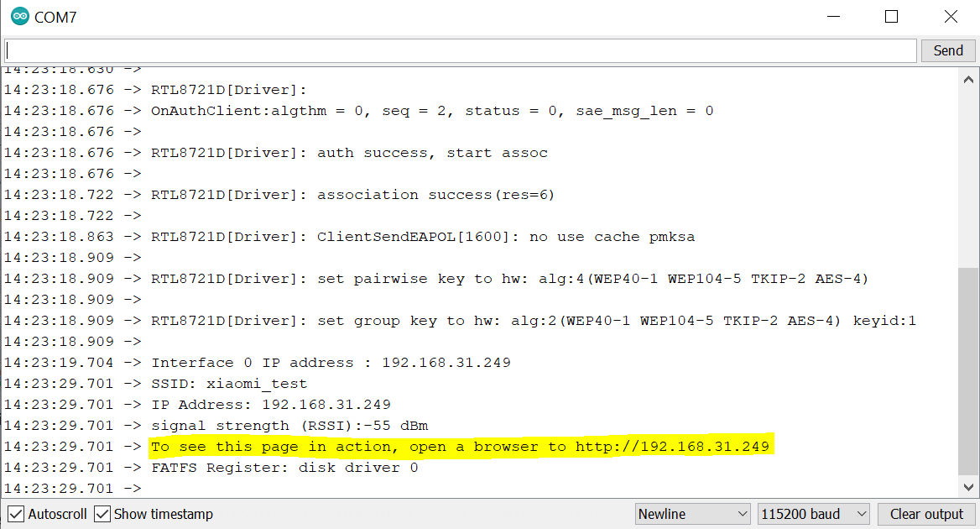Viewport: 980px width, 529px height.
Task: Click the scrollbar track above the thumb
Action: [x=968, y=178]
